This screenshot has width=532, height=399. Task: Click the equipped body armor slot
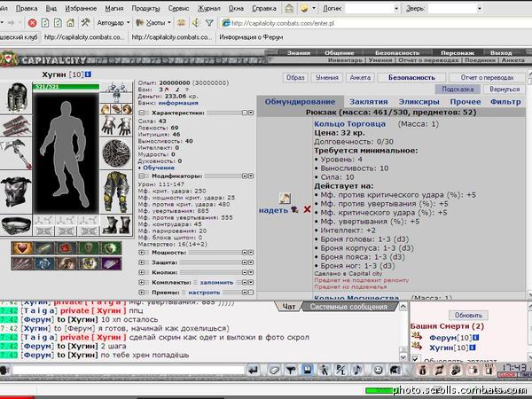coord(16,192)
